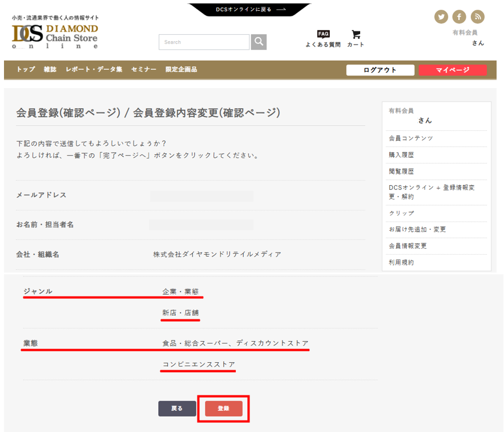The image size is (504, 432).
Task: Open the shopping cart カート icon
Action: pos(356,38)
